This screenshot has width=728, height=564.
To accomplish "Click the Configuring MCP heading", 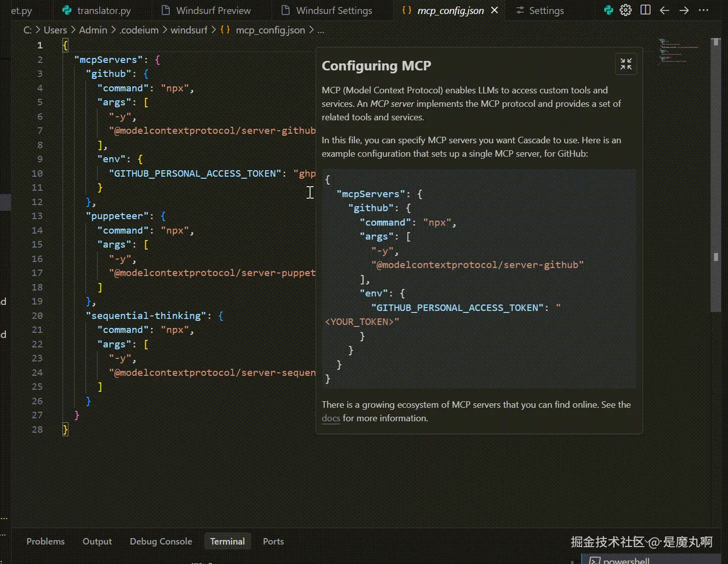I will (376, 65).
